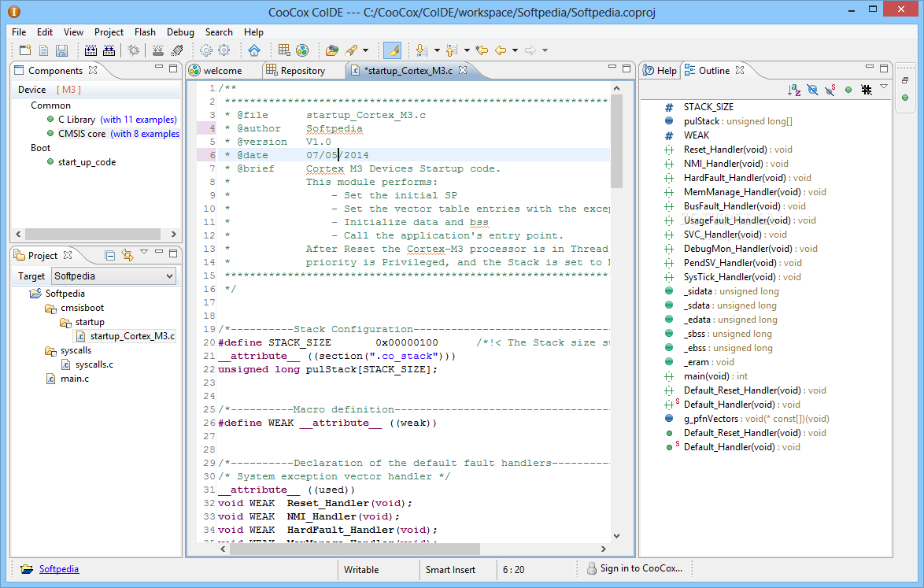Click the Softpedia link in the status bar
Viewport: 924px width, 588px height.
[x=59, y=569]
